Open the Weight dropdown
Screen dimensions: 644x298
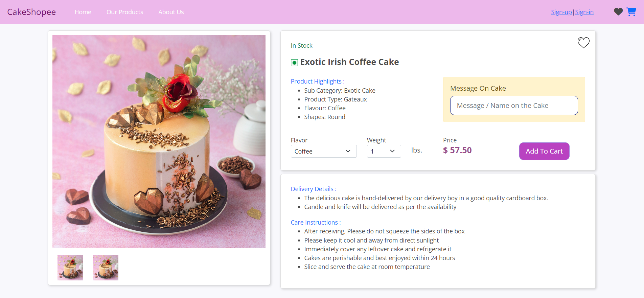pos(384,151)
